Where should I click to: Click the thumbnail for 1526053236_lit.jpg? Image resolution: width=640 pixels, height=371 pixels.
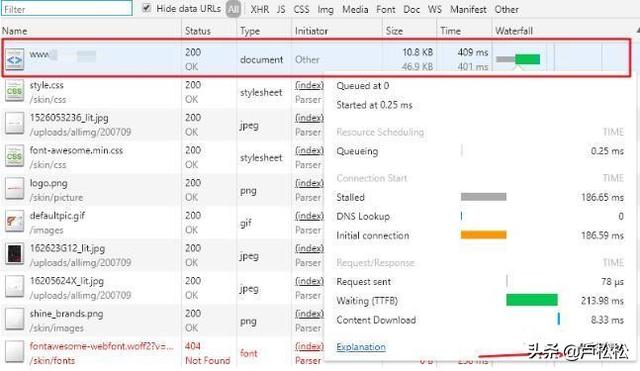14,124
